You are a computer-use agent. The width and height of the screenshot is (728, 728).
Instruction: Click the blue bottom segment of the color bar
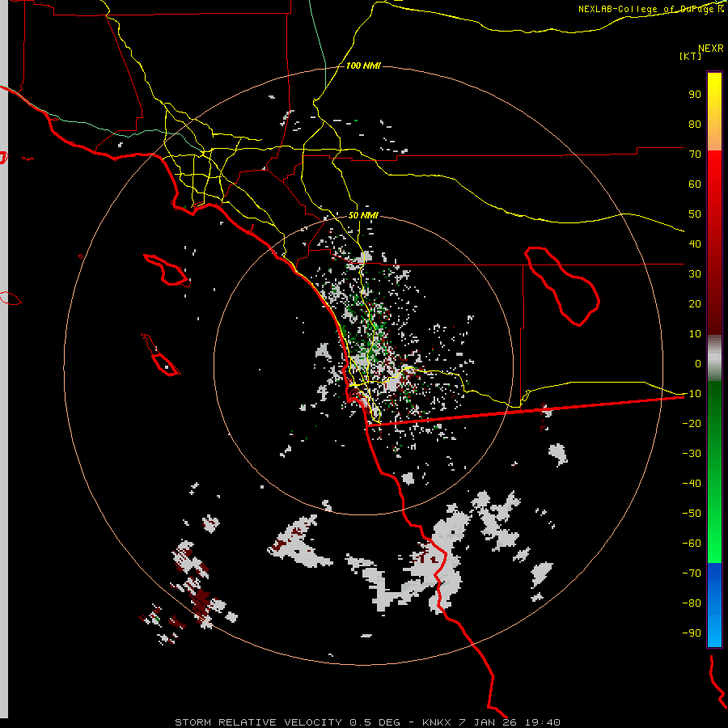click(x=714, y=605)
